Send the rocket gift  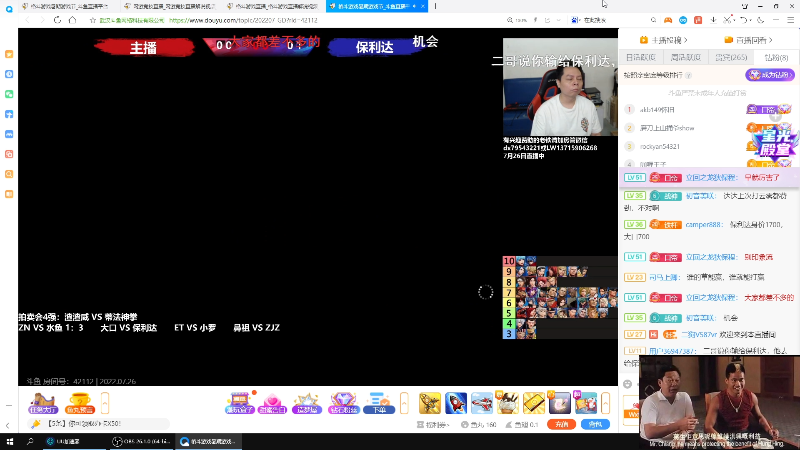point(456,403)
